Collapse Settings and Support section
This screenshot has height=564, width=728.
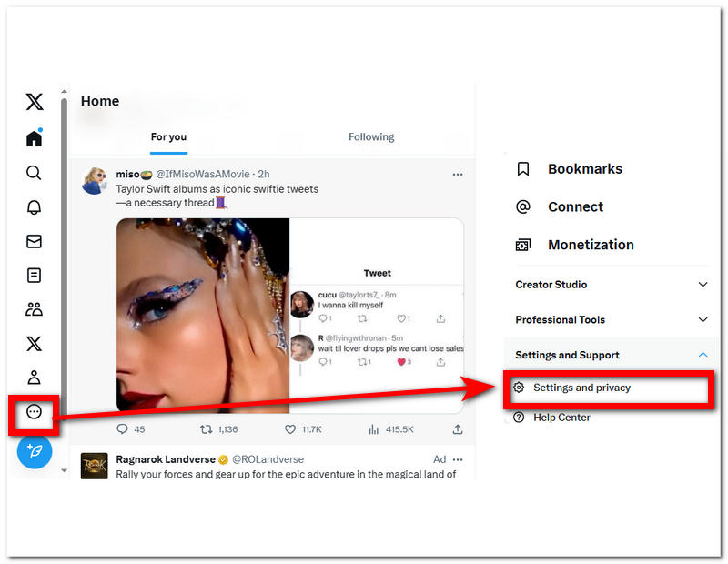coord(612,355)
